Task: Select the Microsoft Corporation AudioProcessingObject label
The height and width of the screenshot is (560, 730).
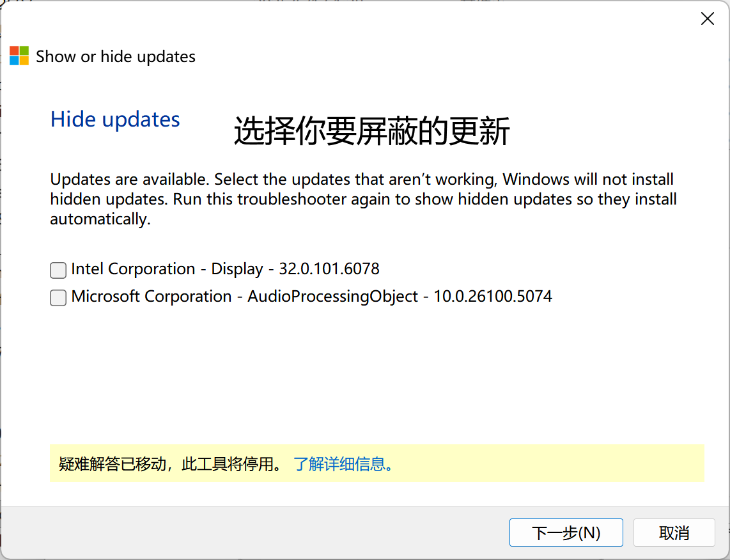Action: (x=311, y=297)
